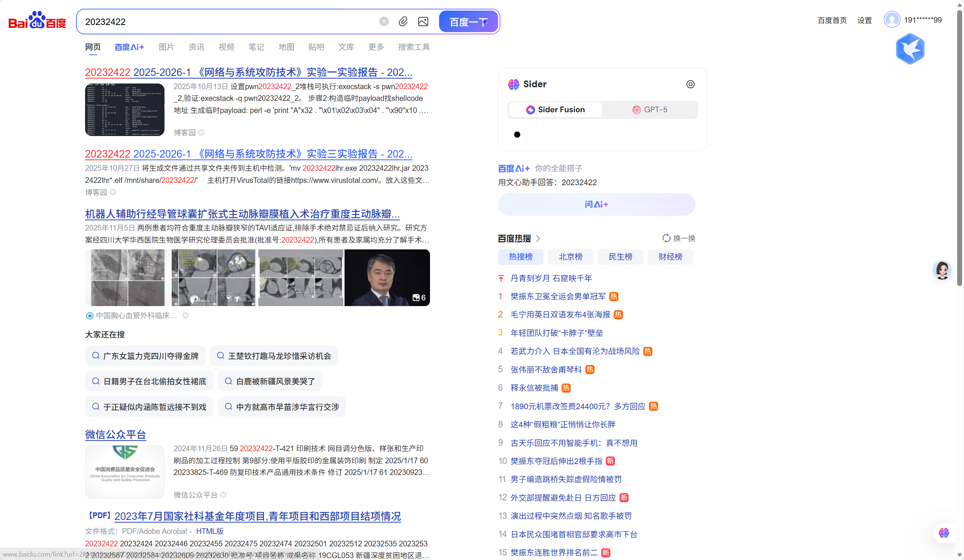Select the 北京榜 hot list

click(x=570, y=257)
